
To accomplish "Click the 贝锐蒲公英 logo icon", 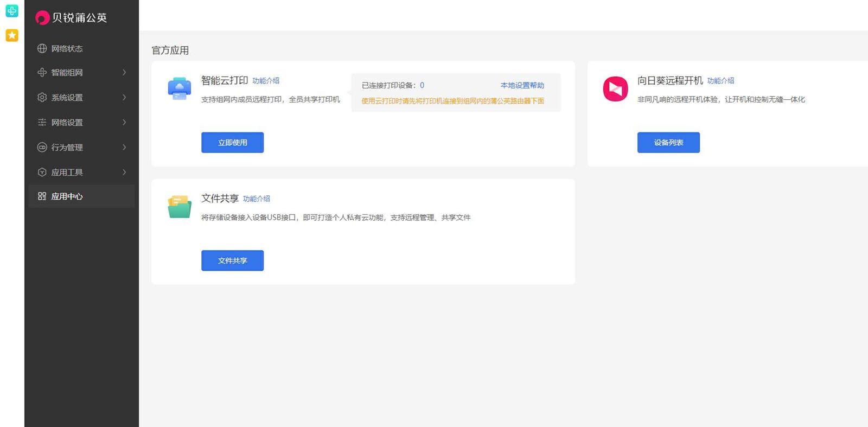I will (42, 18).
